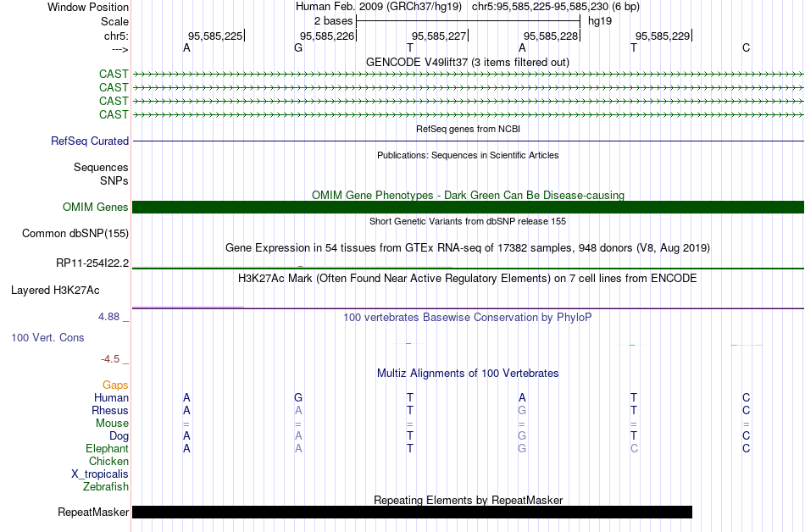805x532 pixels.
Task: Click position label 95,585,225
Action: pyautogui.click(x=215, y=36)
